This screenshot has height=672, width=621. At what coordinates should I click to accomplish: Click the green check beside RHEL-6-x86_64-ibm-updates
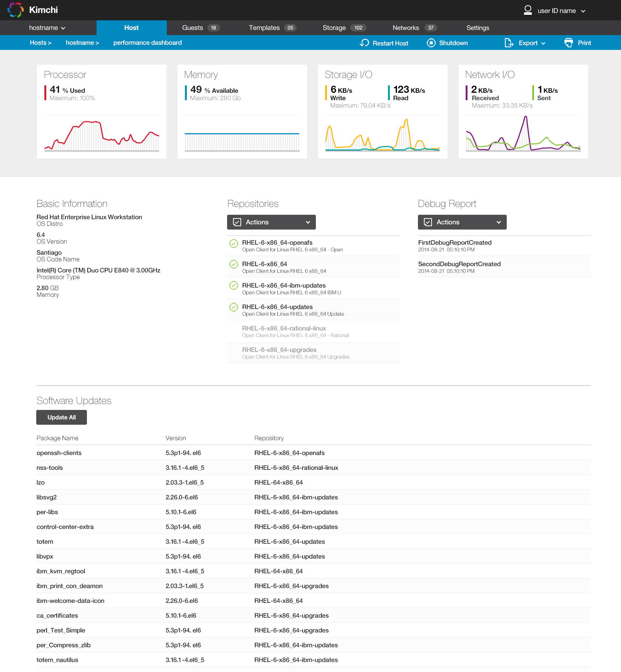click(234, 285)
